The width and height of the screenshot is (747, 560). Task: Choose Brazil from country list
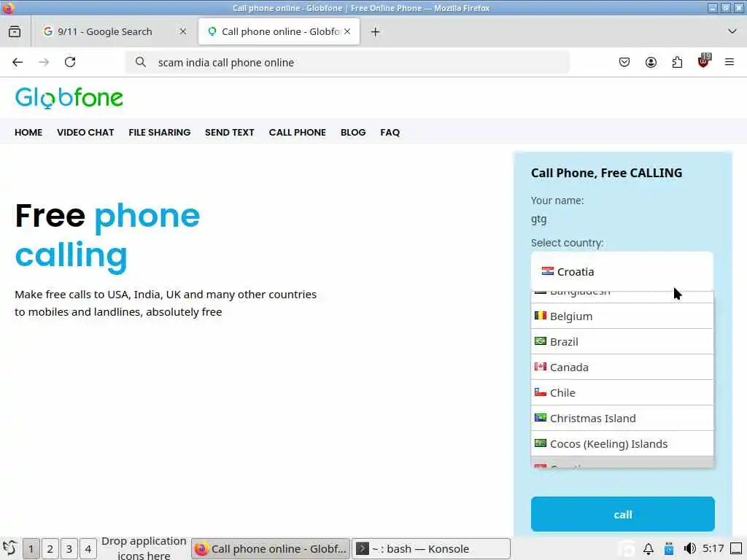pos(622,342)
